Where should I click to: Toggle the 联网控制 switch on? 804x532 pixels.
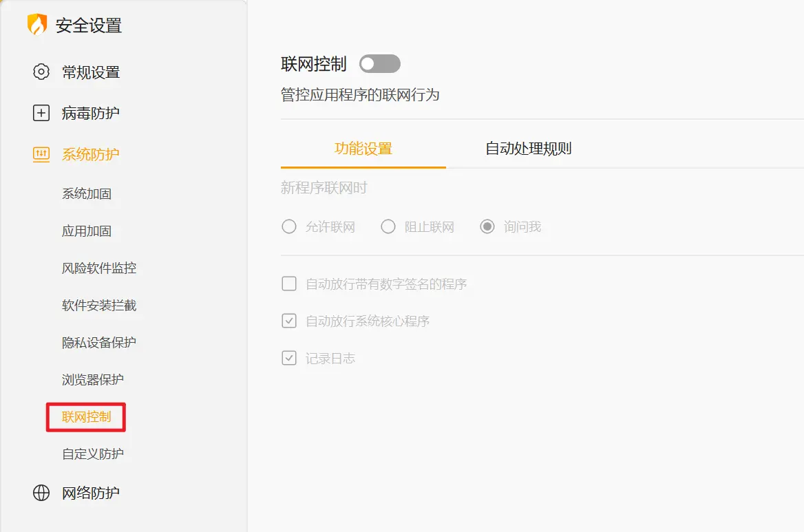(x=379, y=64)
